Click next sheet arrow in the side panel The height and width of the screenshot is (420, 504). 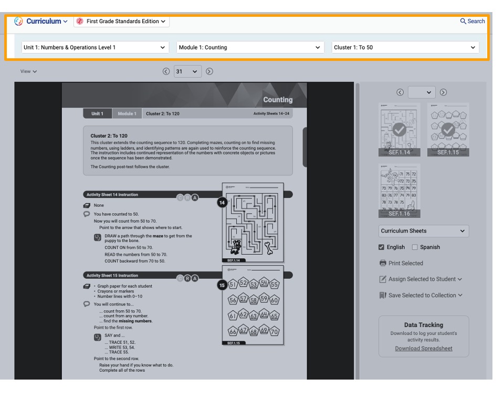(443, 92)
